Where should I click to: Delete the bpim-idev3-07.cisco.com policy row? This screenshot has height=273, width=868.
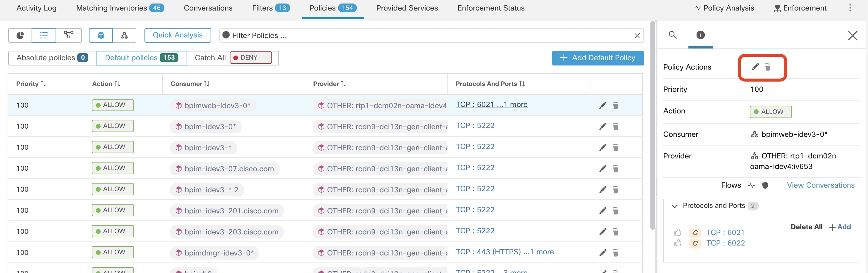pos(615,169)
